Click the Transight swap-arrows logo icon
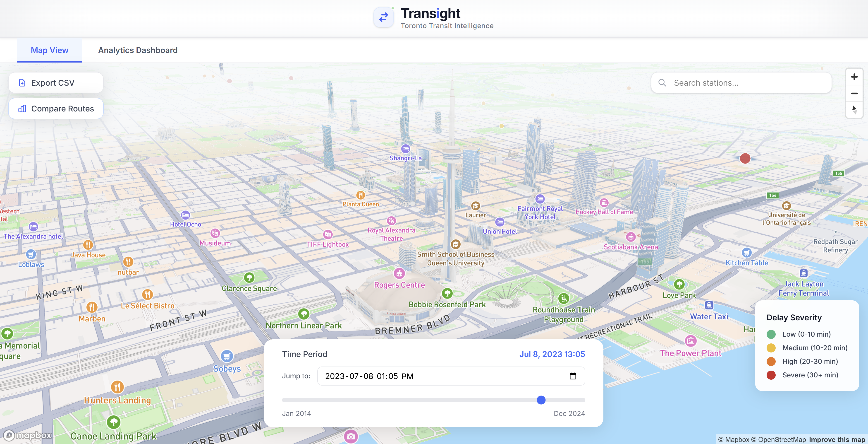 383,17
